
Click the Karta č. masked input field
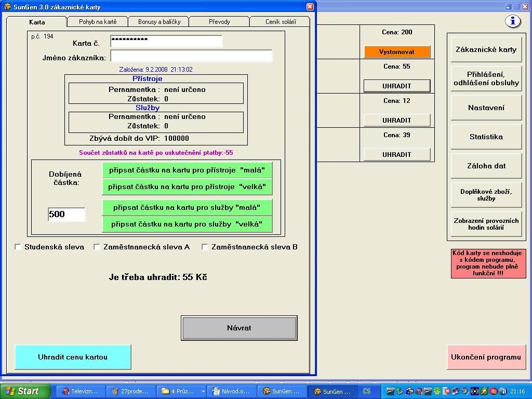point(166,42)
